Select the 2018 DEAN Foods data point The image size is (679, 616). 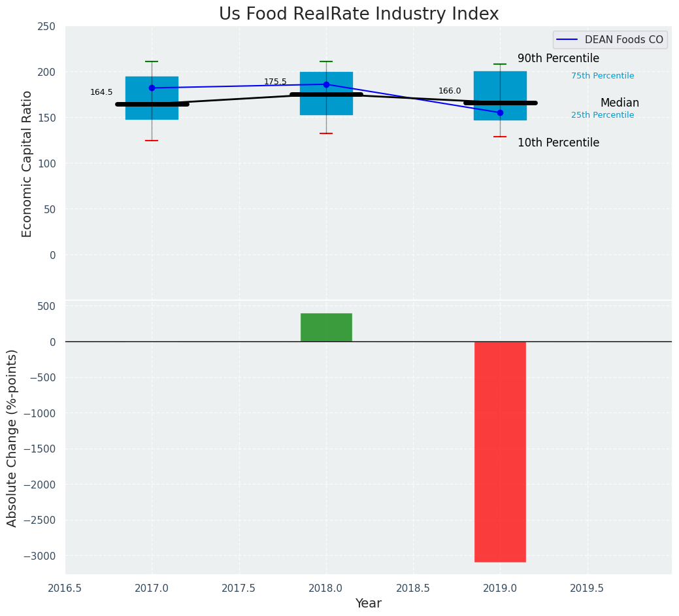pos(326,84)
